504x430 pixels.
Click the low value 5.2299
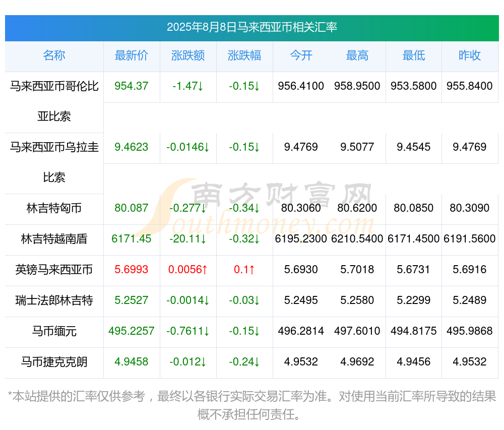414,300
